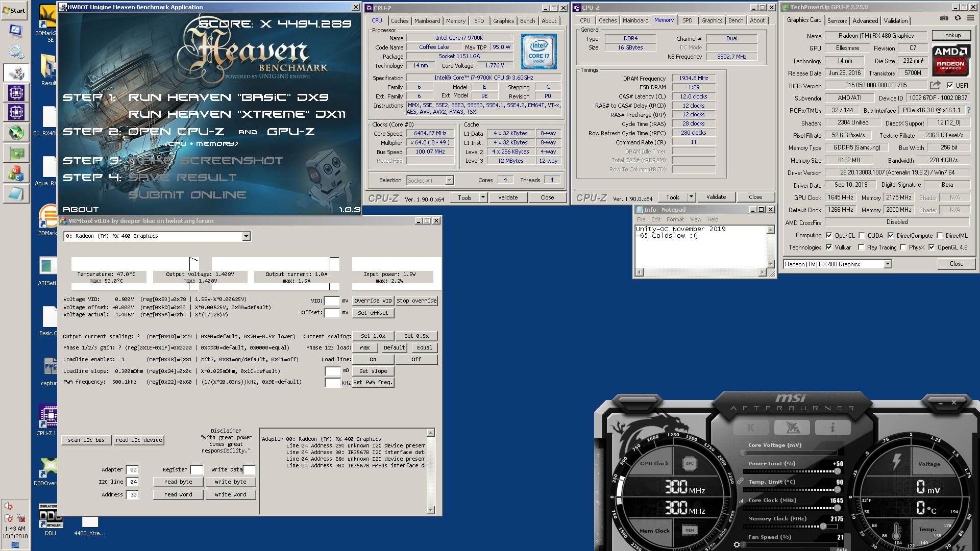Image resolution: width=980 pixels, height=551 pixels.
Task: Open the 4400_Xtre file on the desktop
Action: point(90,526)
